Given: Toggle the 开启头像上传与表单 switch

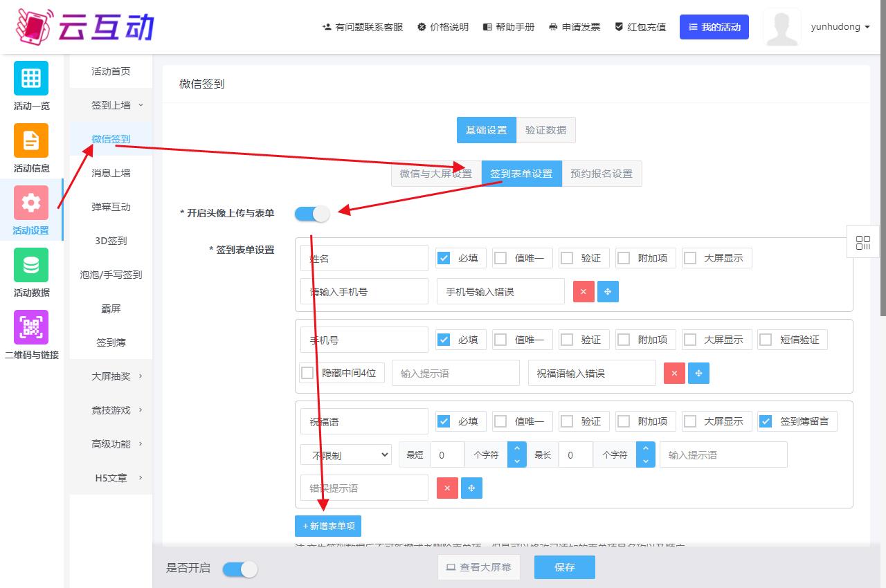Looking at the screenshot, I should [x=312, y=214].
